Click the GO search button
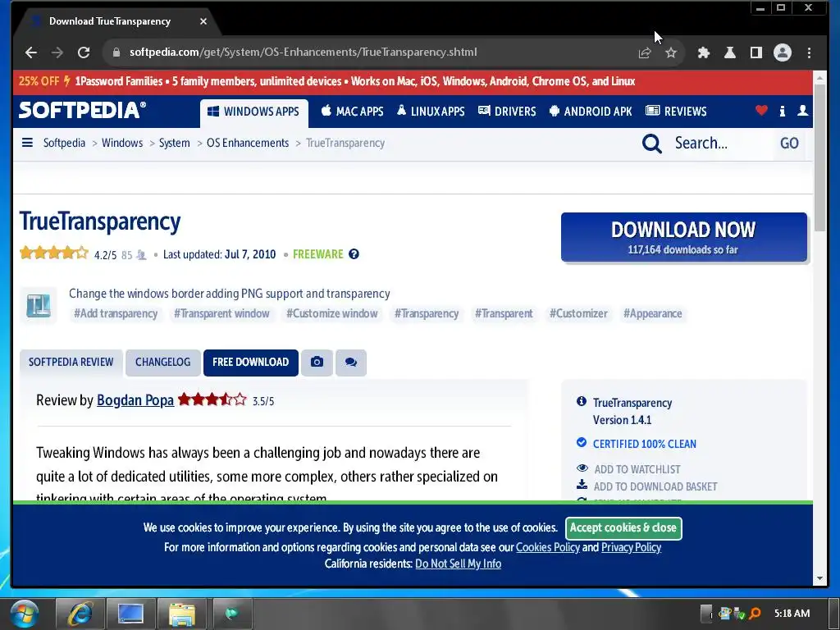This screenshot has height=630, width=840. pos(789,143)
